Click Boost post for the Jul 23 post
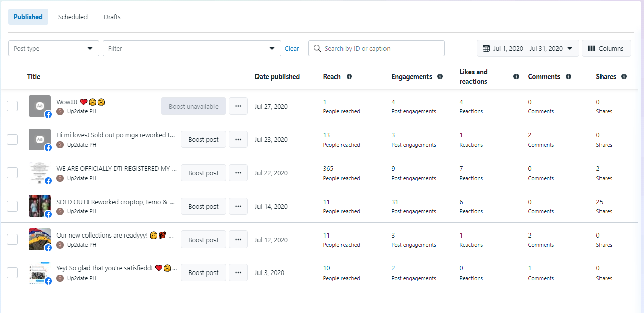 point(203,140)
